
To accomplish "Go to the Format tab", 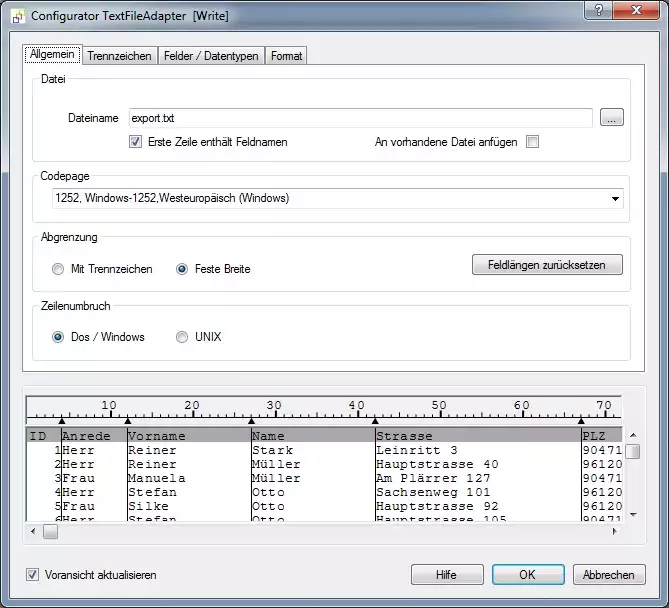I will point(286,56).
